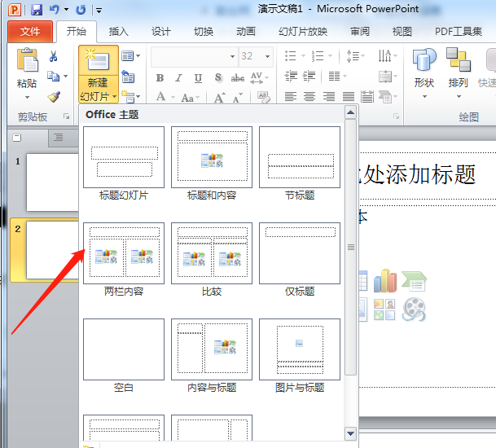Toggle Underline formatting

point(198,78)
